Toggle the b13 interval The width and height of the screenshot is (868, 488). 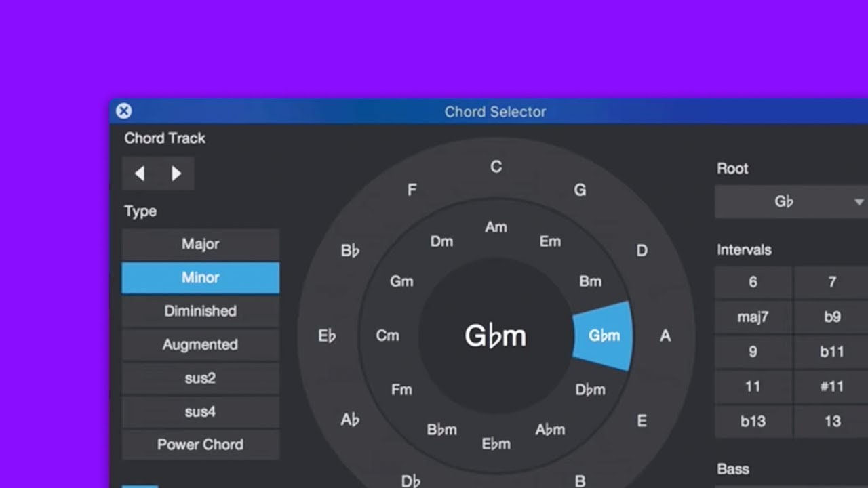pyautogui.click(x=753, y=422)
